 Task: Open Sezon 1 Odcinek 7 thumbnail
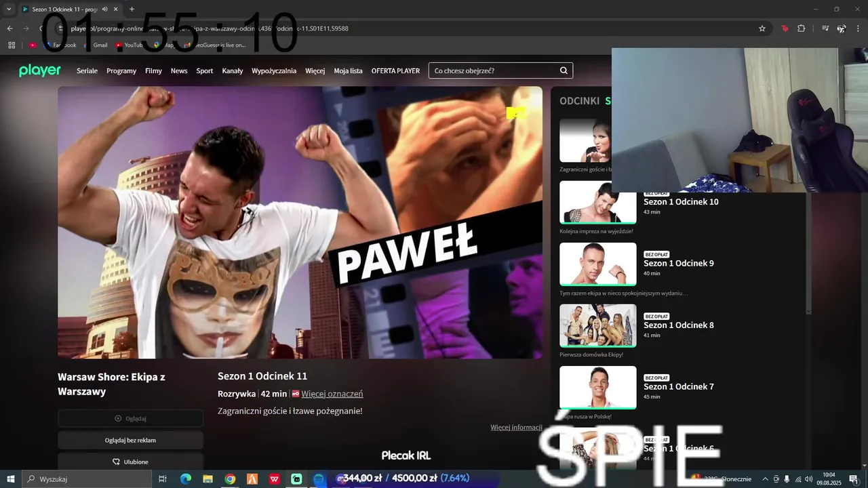[x=597, y=388]
